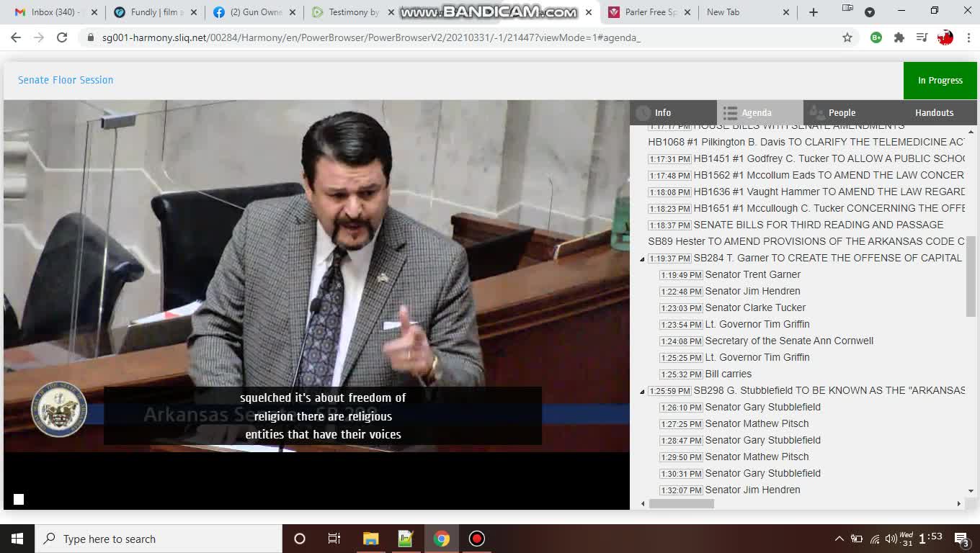Close the Fundly tab
Viewport: 980px width, 553px height.
193,12
